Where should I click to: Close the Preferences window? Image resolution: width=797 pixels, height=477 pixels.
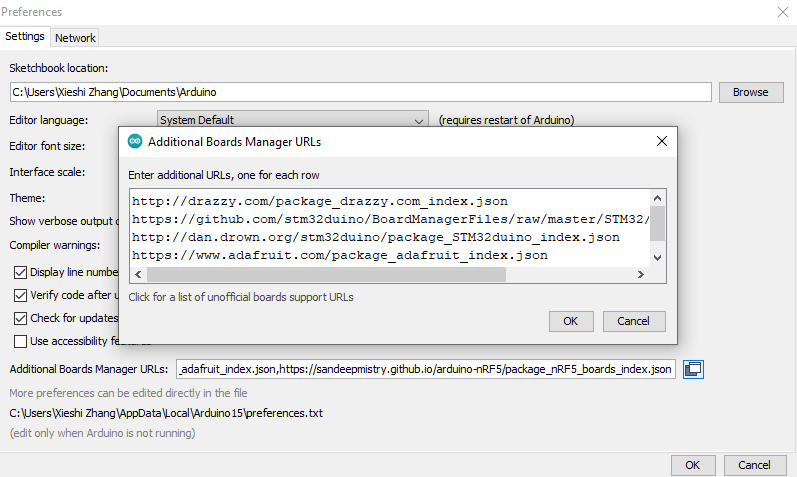pos(783,12)
